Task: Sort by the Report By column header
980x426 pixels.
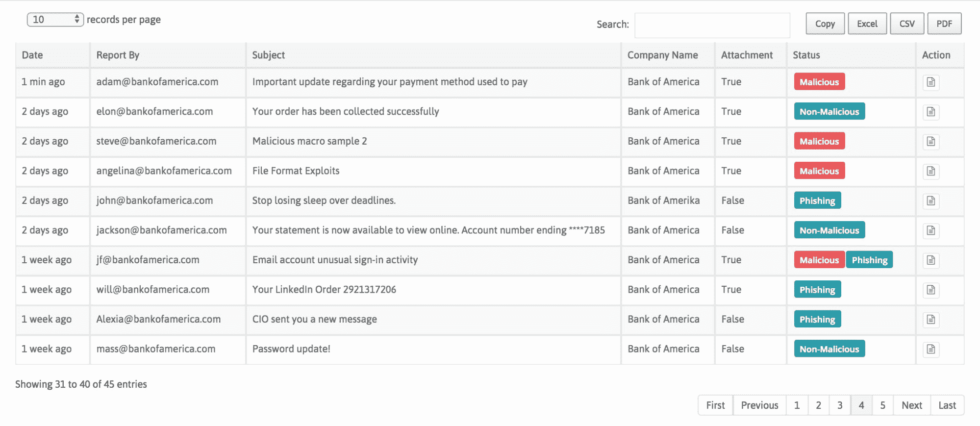Action: (x=168, y=55)
